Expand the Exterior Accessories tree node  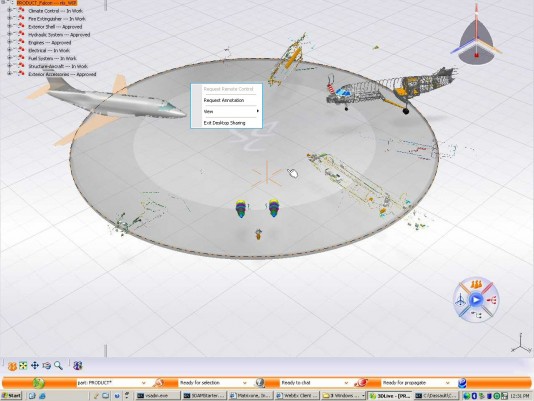10,73
